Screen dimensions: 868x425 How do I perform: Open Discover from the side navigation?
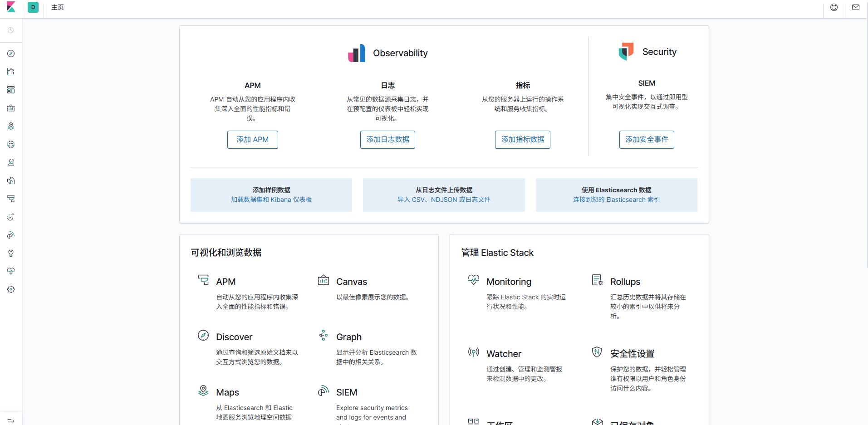(x=11, y=54)
